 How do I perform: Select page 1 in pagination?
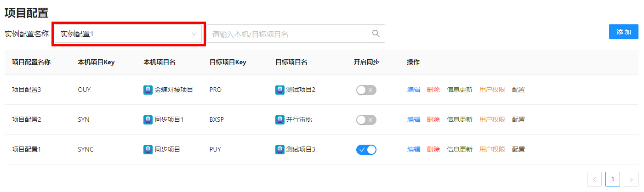click(613, 179)
